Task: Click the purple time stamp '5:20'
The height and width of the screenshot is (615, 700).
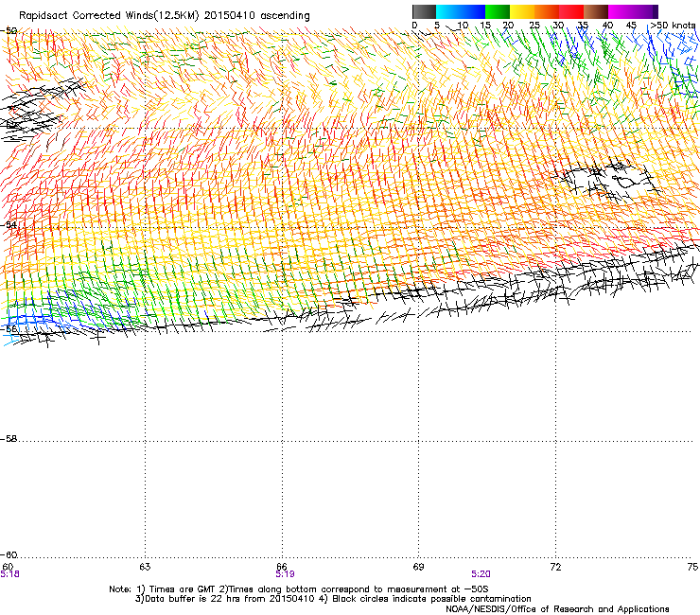Action: click(x=481, y=574)
